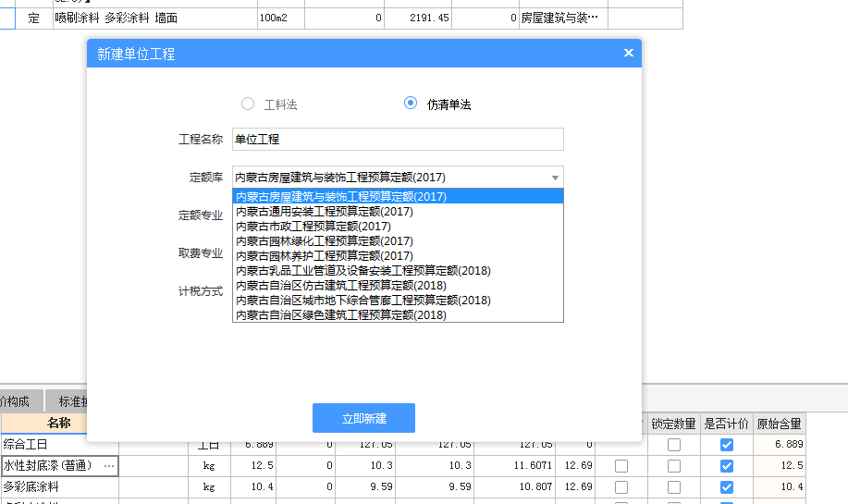The width and height of the screenshot is (848, 504).
Task: Click the 取费专业 label in dialog
Action: tap(201, 253)
